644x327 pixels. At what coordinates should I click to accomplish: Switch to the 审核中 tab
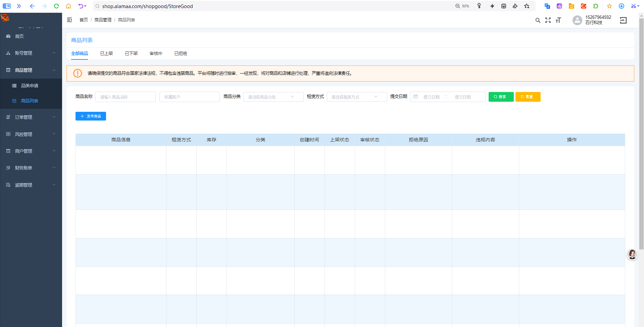click(x=156, y=54)
